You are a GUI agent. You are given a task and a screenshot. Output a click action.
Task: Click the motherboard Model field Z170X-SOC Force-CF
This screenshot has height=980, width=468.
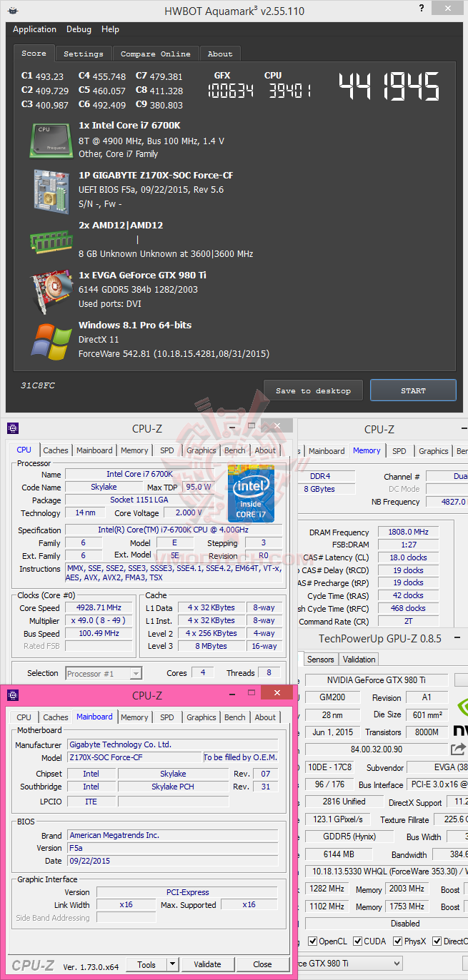point(135,757)
